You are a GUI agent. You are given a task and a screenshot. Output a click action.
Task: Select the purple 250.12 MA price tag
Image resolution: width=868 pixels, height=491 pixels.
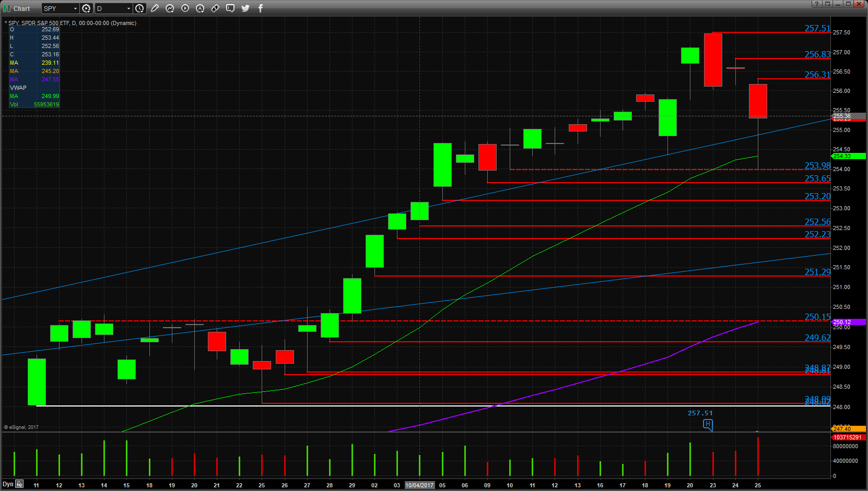point(848,322)
